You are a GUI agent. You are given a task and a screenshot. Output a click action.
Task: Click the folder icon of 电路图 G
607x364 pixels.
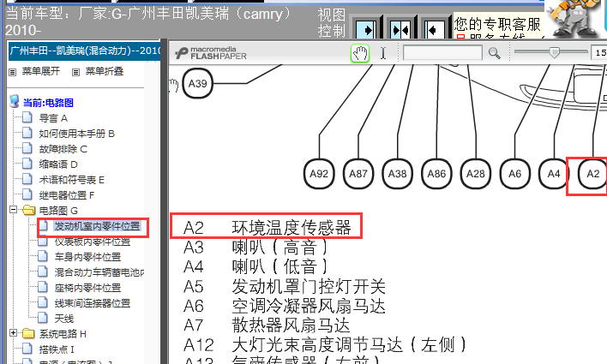pos(29,210)
